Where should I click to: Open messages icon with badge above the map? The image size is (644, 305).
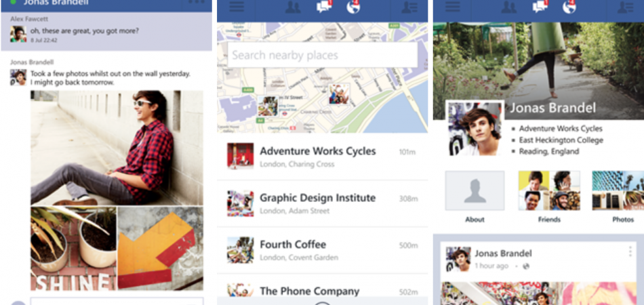pos(324,7)
